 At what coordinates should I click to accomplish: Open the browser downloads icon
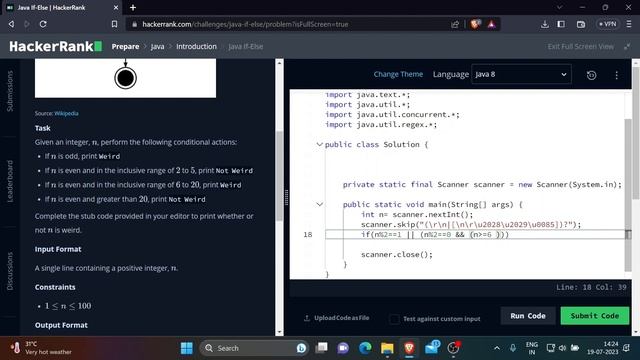point(545,24)
